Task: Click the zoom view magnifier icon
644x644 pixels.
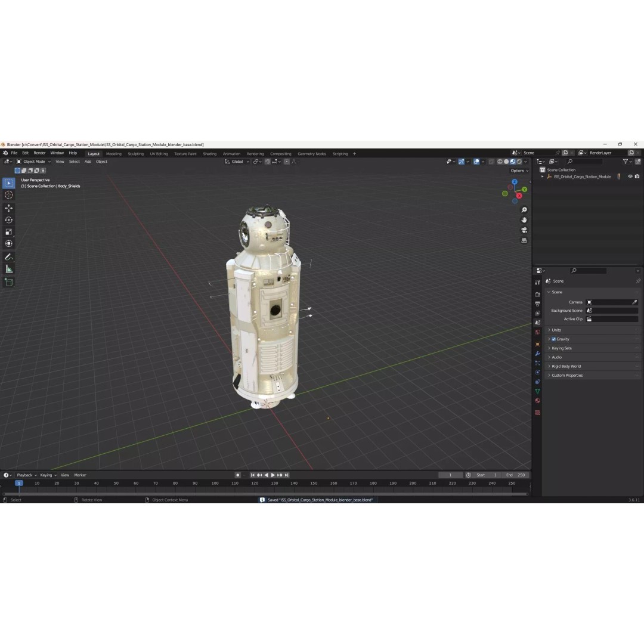Action: (x=524, y=210)
